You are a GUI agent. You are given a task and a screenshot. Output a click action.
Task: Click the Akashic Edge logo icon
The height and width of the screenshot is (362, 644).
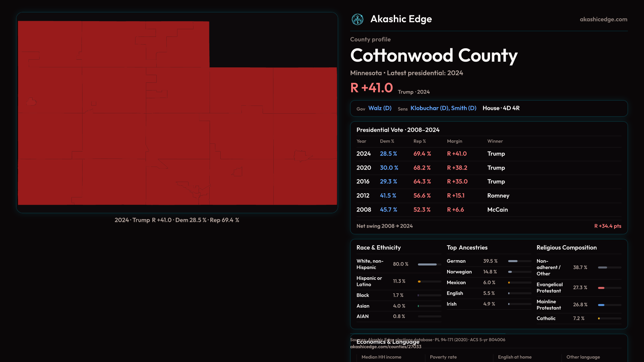coord(357,19)
